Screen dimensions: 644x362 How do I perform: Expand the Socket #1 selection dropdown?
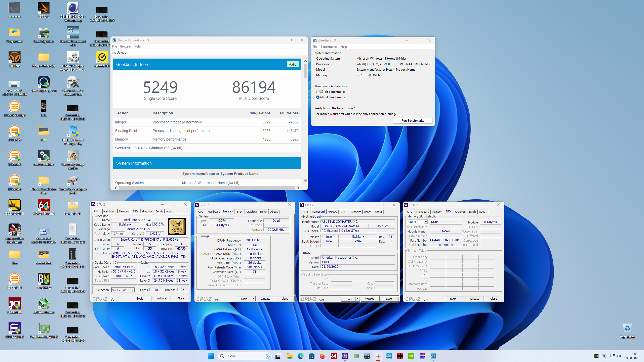click(132, 290)
